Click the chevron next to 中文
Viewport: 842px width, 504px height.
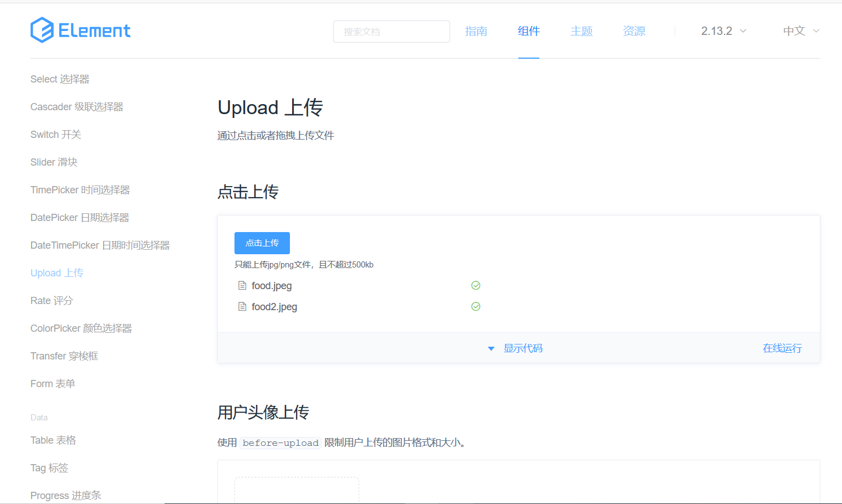(x=816, y=31)
